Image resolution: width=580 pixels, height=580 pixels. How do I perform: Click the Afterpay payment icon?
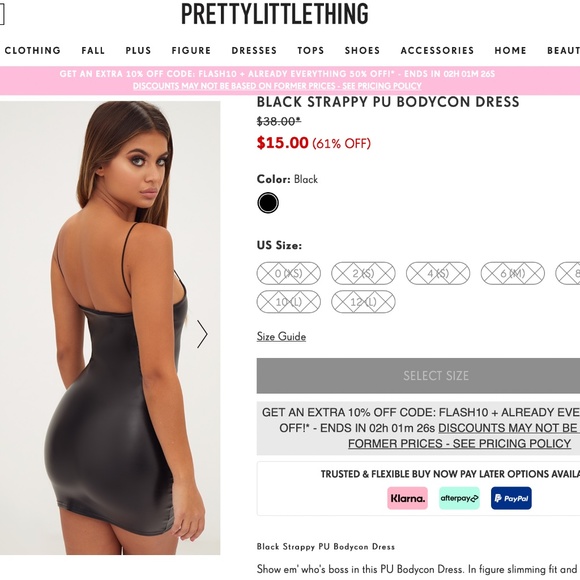click(x=459, y=498)
